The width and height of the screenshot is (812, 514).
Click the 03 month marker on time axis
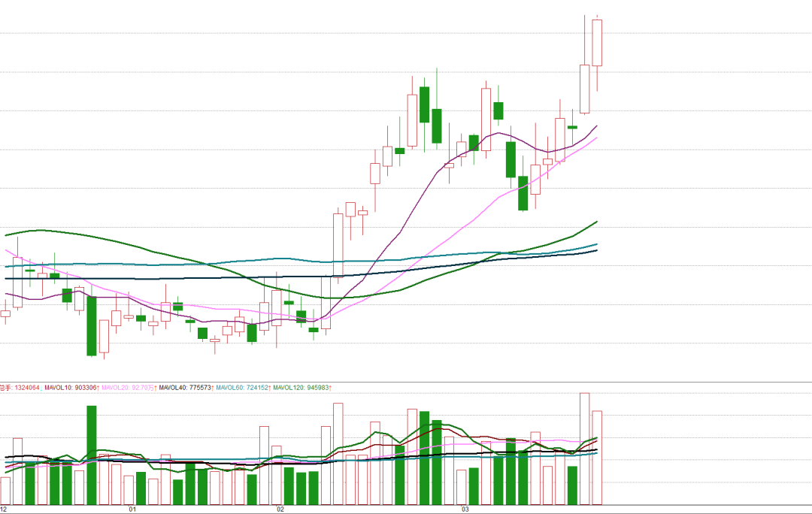[x=465, y=509]
